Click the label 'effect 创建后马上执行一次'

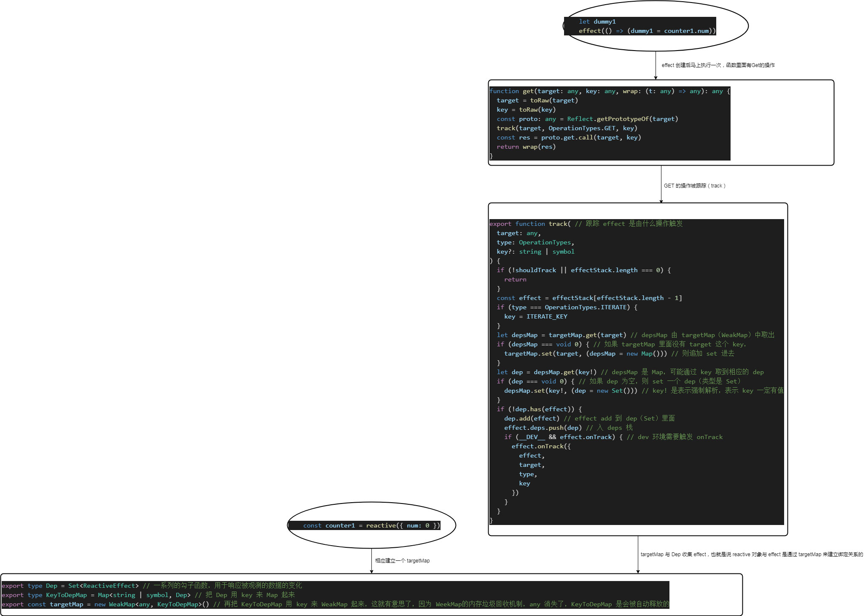tap(718, 65)
